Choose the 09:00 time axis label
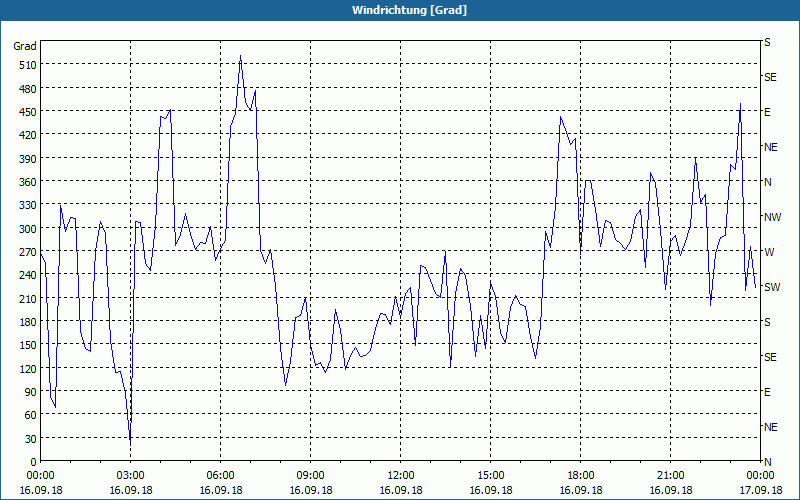Image resolution: width=800 pixels, height=500 pixels. pos(310,476)
